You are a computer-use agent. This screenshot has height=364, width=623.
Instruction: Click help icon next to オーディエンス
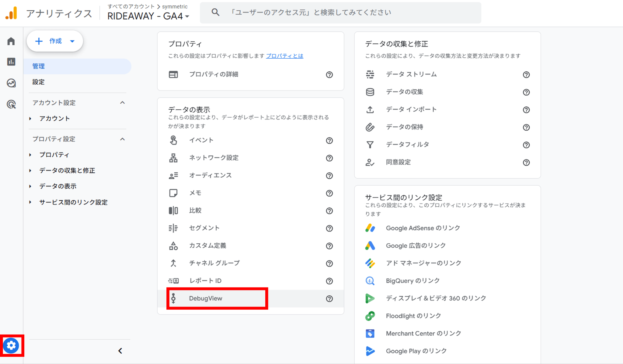click(329, 176)
